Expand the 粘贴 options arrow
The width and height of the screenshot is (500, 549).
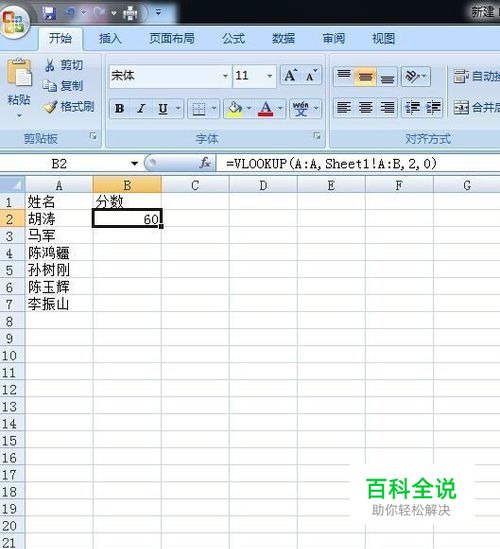coord(19,115)
